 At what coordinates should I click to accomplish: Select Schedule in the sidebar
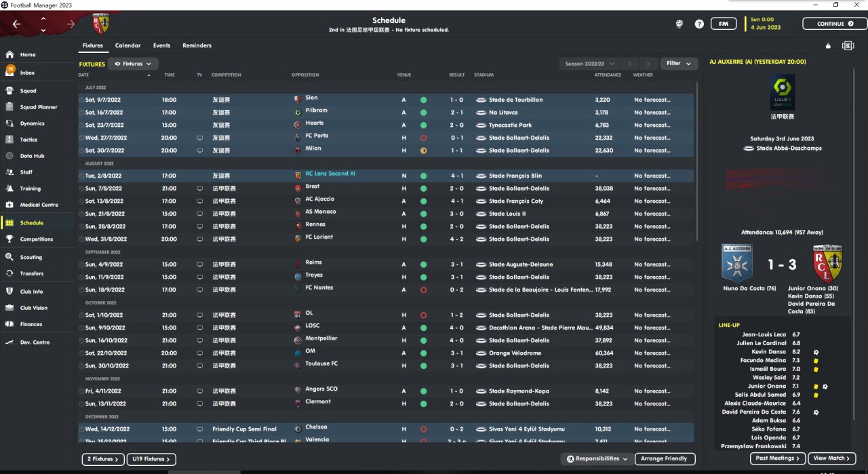(x=37, y=222)
